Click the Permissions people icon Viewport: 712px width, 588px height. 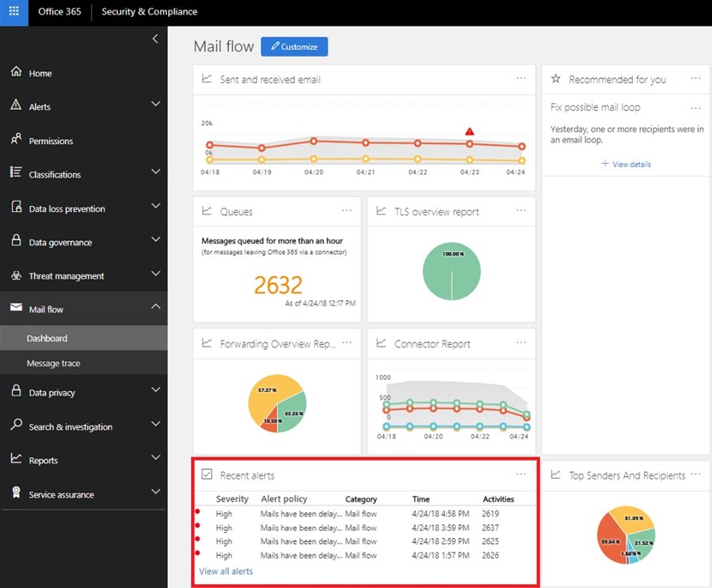point(16,139)
